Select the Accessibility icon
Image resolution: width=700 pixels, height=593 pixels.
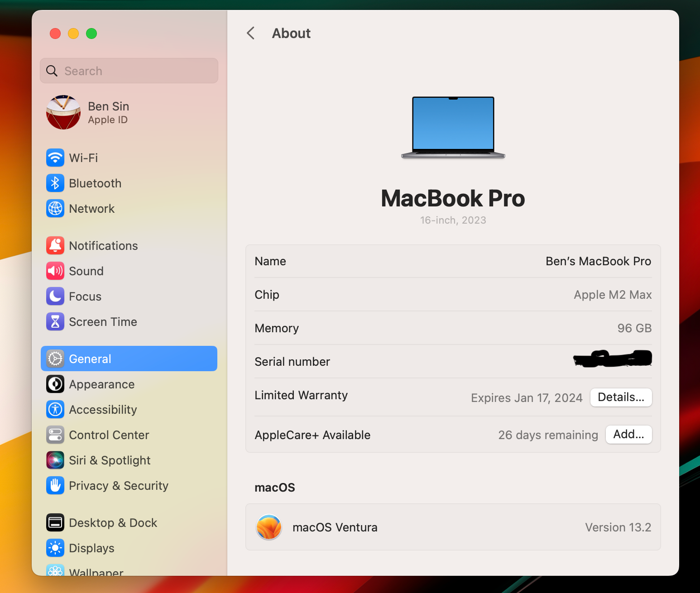coord(55,410)
